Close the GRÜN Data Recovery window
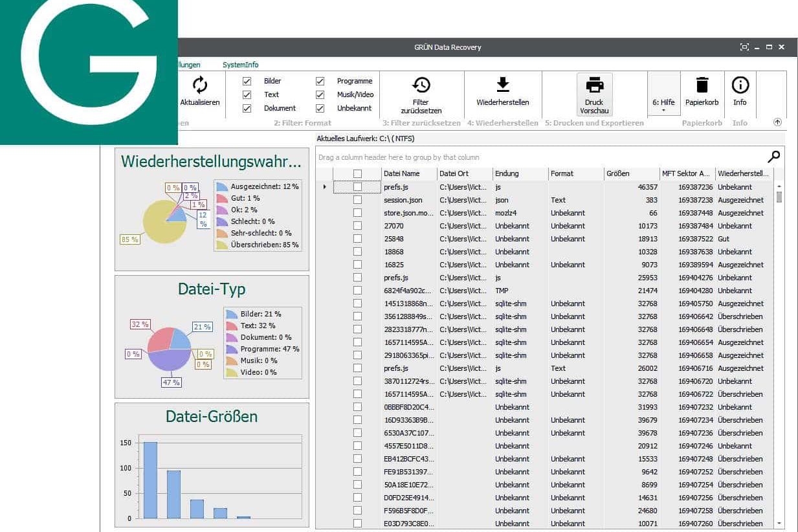This screenshot has width=798, height=532. click(781, 47)
